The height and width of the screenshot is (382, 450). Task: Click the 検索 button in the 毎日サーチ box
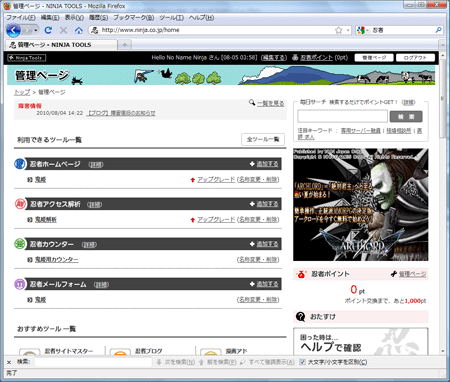pos(406,116)
